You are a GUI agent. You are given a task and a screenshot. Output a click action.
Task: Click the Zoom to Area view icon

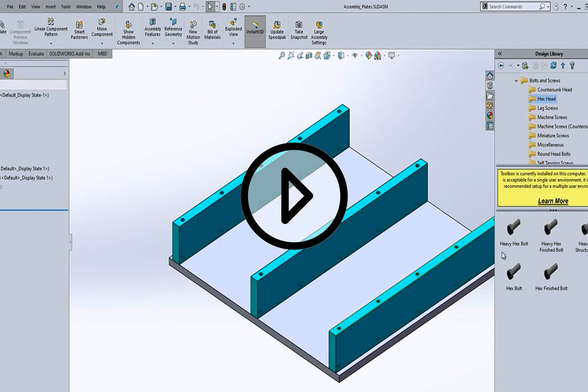coord(291,56)
